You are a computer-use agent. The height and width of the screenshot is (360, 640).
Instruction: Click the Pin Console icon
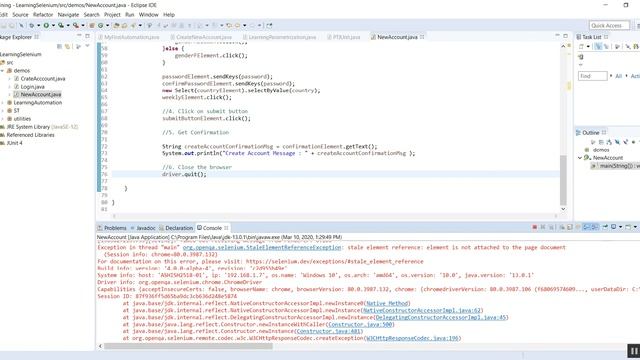click(x=605, y=227)
